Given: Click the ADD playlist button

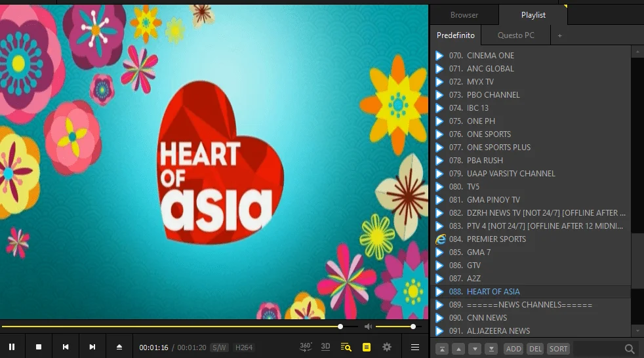Looking at the screenshot, I should click(x=513, y=349).
